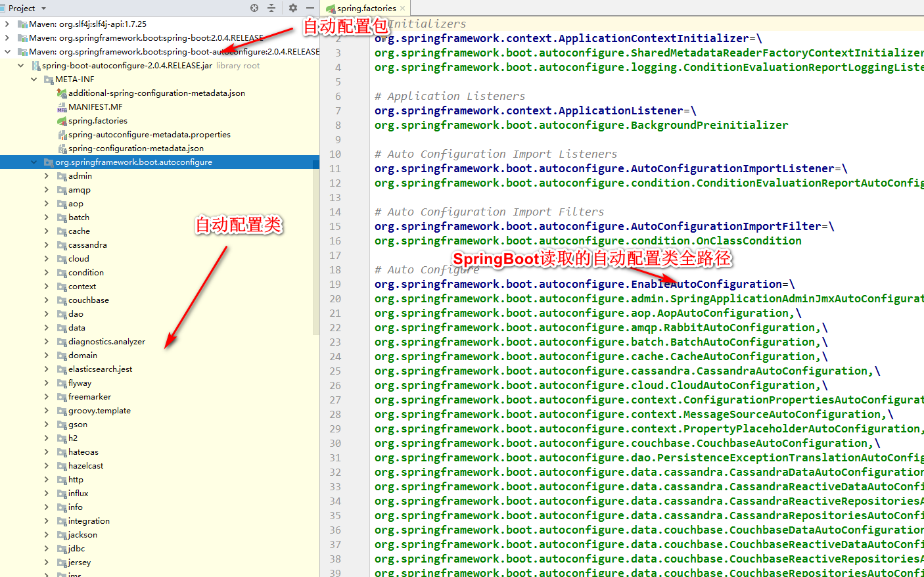Expand the amqp package
Screen dimensions: 924x577
tap(47, 189)
